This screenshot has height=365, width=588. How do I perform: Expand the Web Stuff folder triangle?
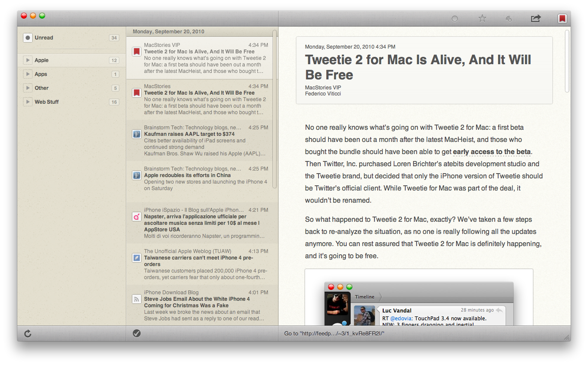pos(28,102)
